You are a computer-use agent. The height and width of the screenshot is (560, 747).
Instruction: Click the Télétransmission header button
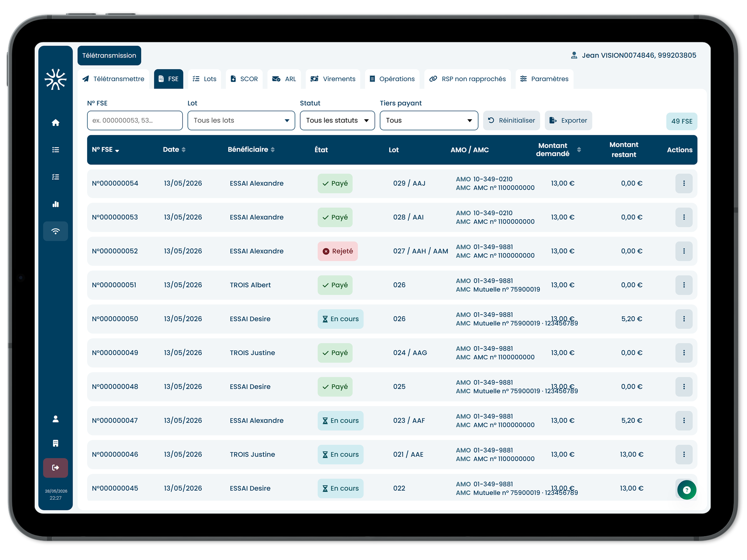click(109, 55)
